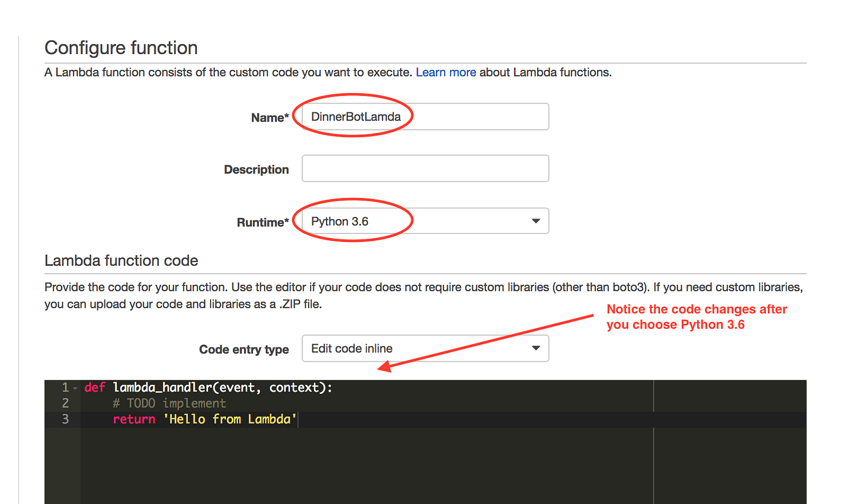
Task: Click the "Name*" field label
Action: [270, 118]
